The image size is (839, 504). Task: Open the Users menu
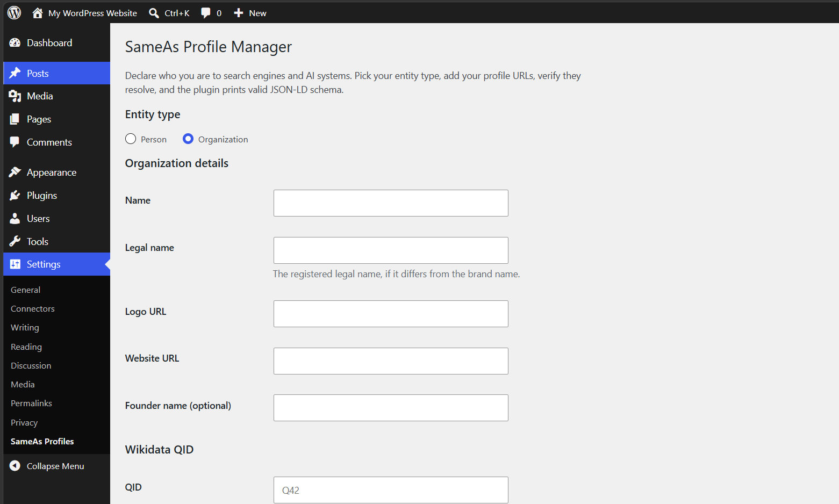[x=38, y=219]
